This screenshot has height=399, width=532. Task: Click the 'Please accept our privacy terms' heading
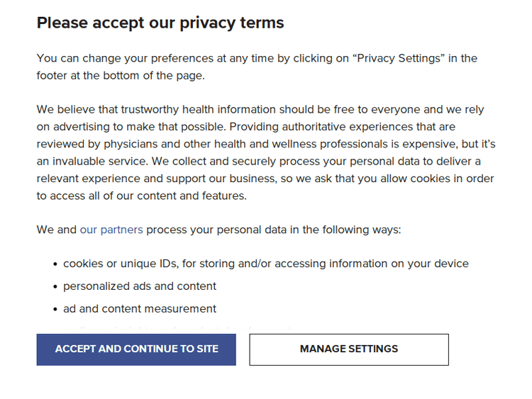pyautogui.click(x=160, y=23)
